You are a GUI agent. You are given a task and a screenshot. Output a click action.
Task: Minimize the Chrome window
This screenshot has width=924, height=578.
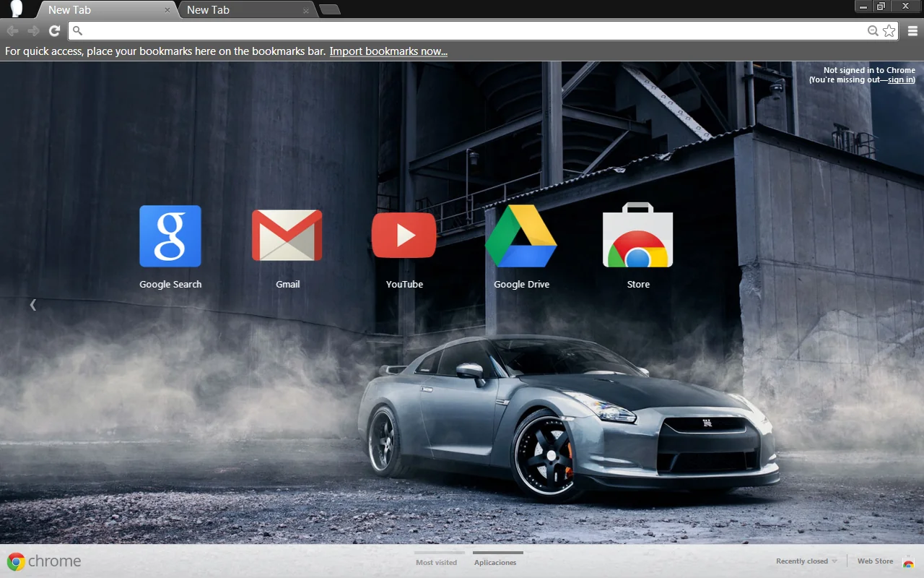coord(863,7)
